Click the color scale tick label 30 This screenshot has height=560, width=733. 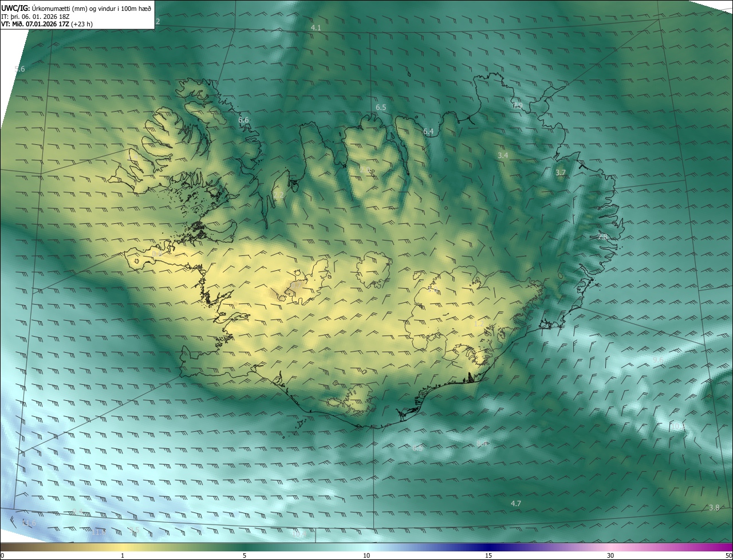click(x=610, y=556)
